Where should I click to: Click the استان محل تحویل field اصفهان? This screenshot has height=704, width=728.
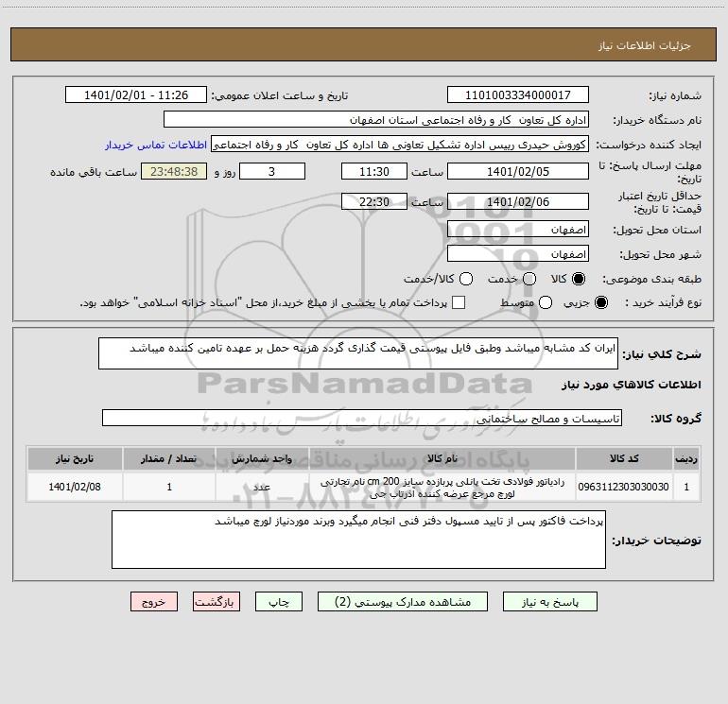coord(518,230)
